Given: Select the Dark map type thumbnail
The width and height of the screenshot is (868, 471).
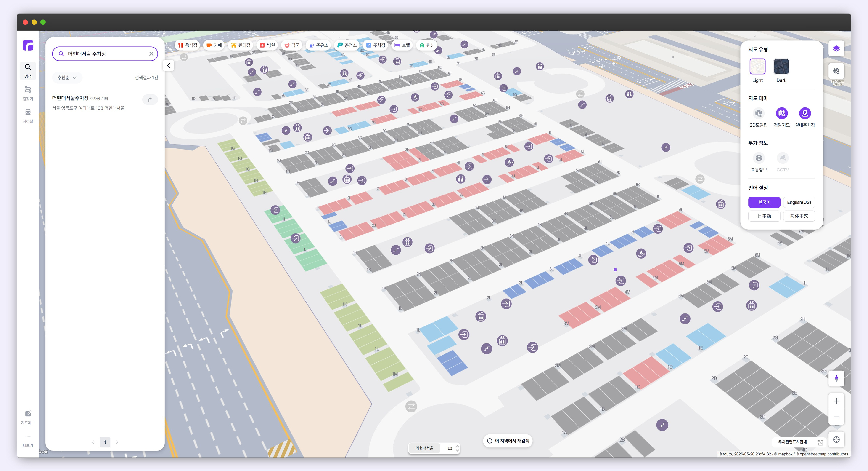Looking at the screenshot, I should point(781,66).
